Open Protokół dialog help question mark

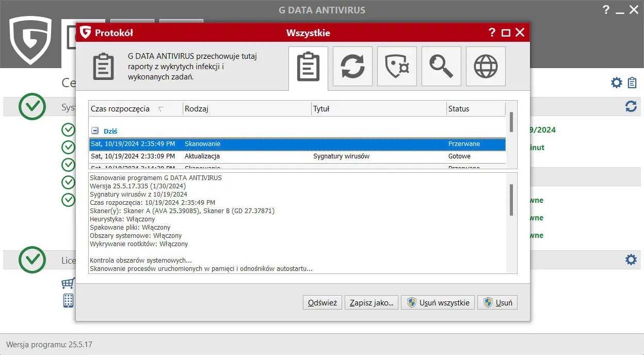pos(492,33)
